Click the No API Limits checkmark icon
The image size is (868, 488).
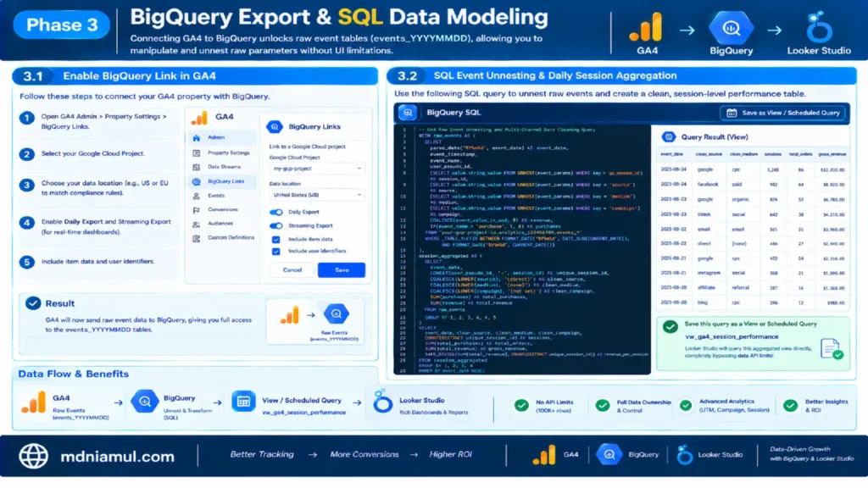(521, 406)
